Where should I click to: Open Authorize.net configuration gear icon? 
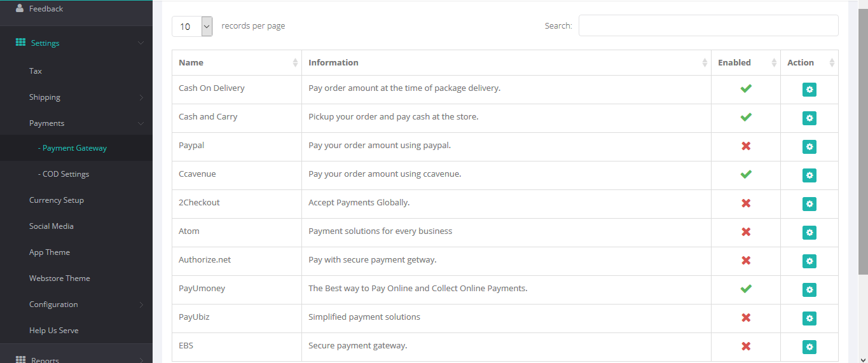pyautogui.click(x=809, y=261)
